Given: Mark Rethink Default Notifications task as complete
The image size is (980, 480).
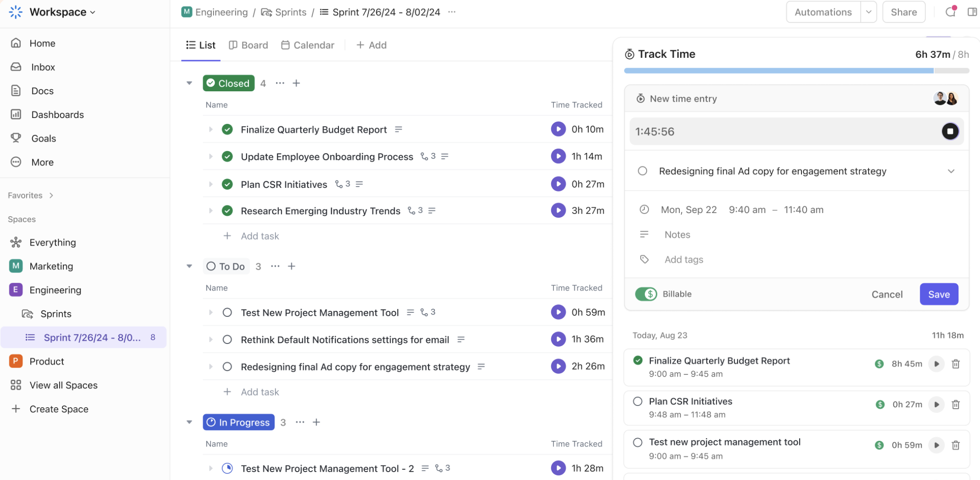Looking at the screenshot, I should coord(227,340).
